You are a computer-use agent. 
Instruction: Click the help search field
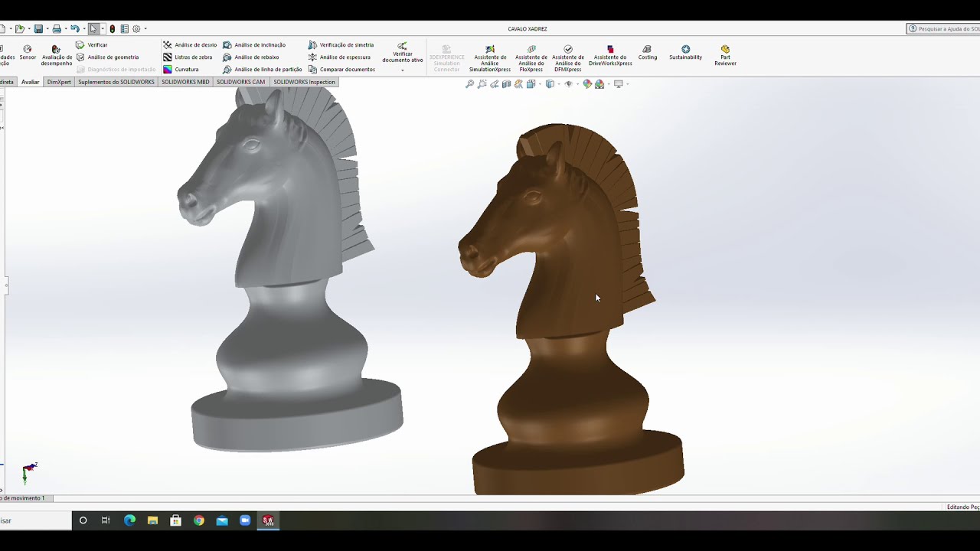[943, 29]
